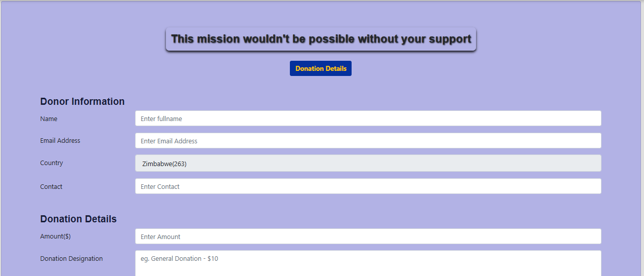This screenshot has width=644, height=276.
Task: Click the Name field label
Action: [x=49, y=119]
